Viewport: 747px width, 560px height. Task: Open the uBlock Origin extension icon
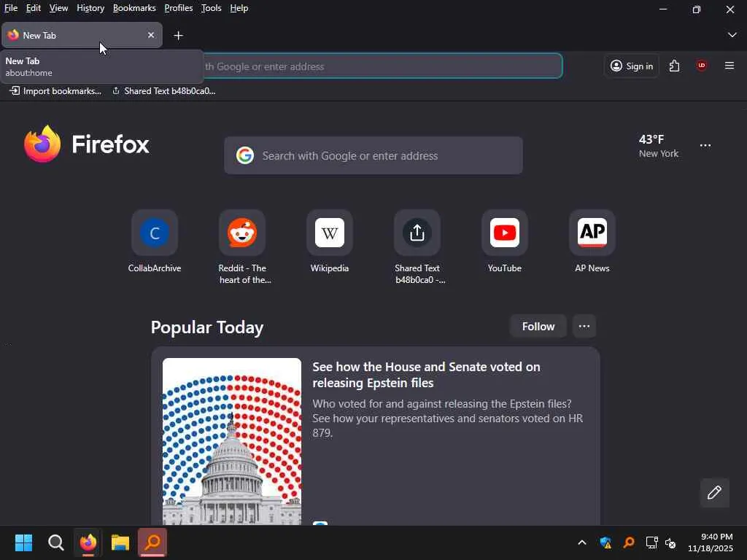tap(701, 66)
